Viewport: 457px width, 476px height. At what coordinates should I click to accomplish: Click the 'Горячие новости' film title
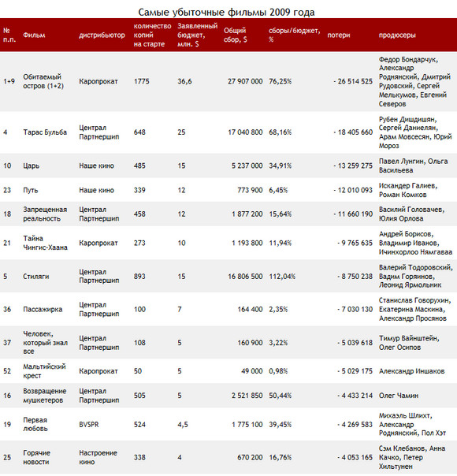click(x=37, y=458)
